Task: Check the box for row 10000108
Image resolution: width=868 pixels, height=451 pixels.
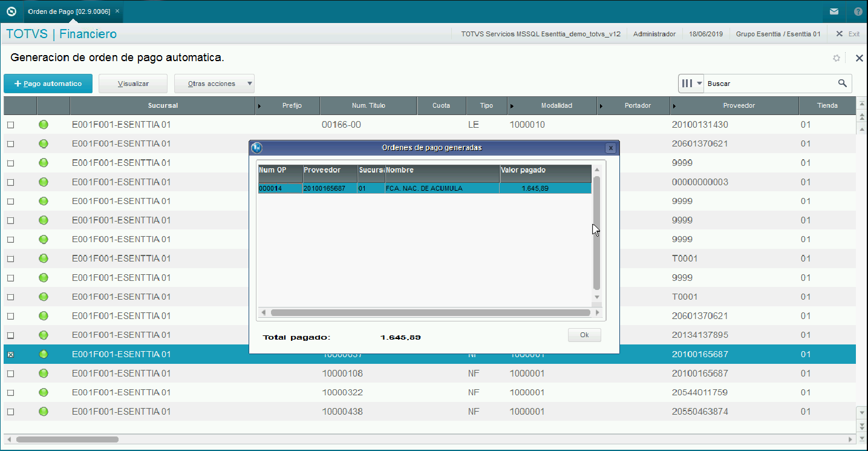Action: pos(10,374)
